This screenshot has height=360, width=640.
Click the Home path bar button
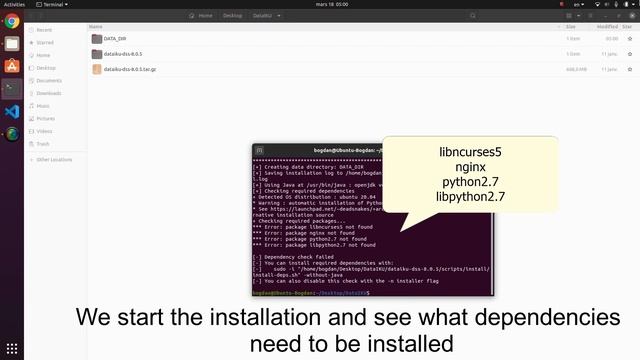point(201,16)
